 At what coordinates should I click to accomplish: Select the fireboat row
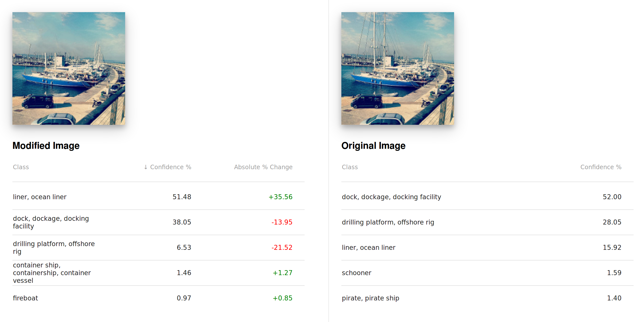click(26, 298)
